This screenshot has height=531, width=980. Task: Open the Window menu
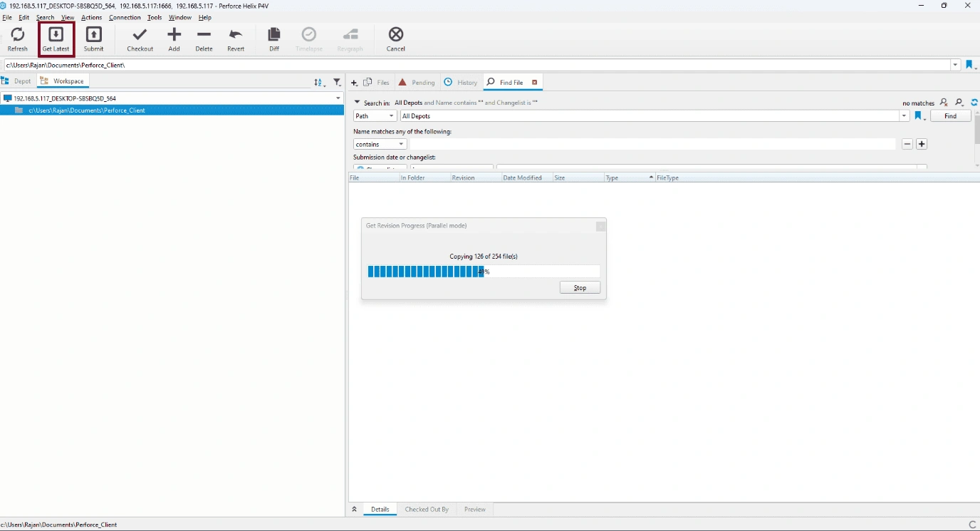pyautogui.click(x=180, y=17)
